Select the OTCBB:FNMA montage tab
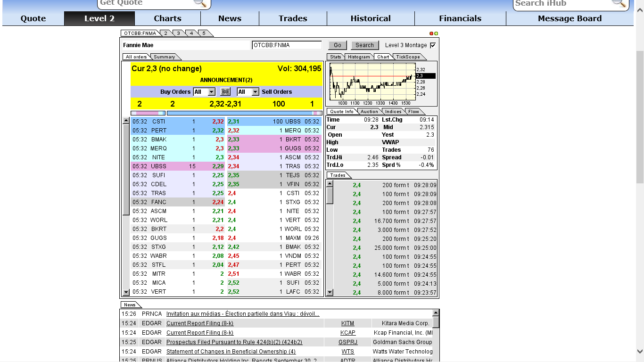Image resolution: width=644 pixels, height=362 pixels. (140, 33)
